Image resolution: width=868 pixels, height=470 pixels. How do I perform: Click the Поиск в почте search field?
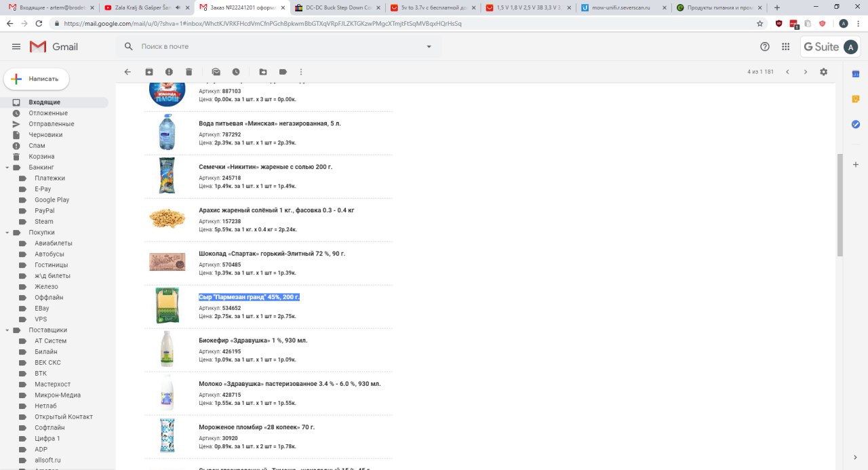279,47
